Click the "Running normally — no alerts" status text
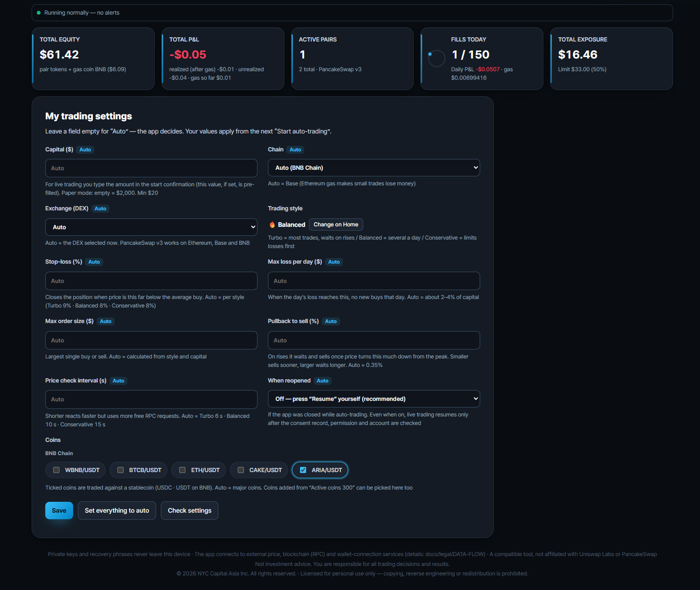Viewport: 700px width, 590px height. [82, 13]
